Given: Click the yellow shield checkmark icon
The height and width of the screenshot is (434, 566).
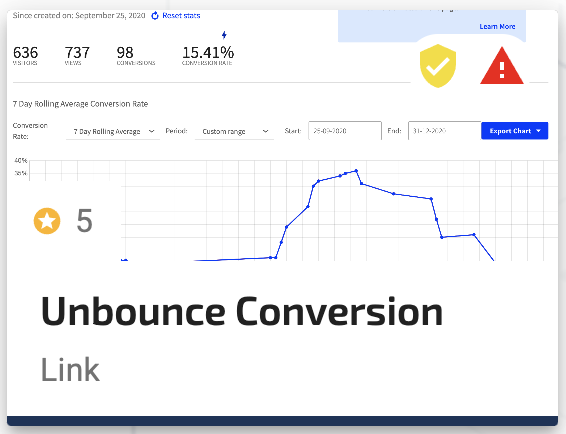Looking at the screenshot, I should coord(438,66).
